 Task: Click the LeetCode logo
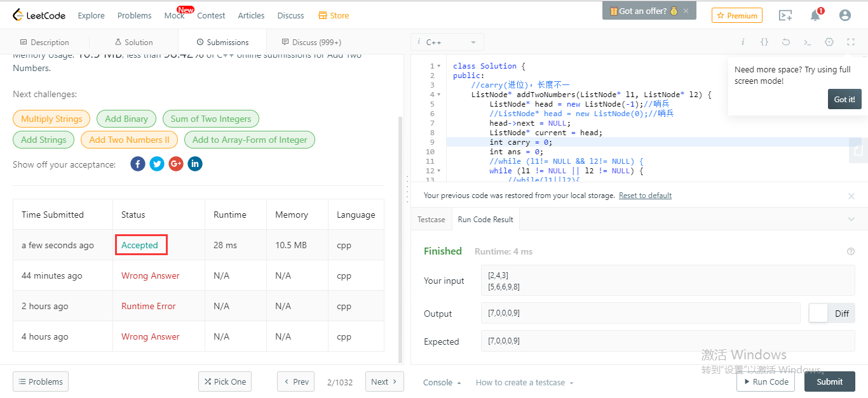(x=39, y=15)
